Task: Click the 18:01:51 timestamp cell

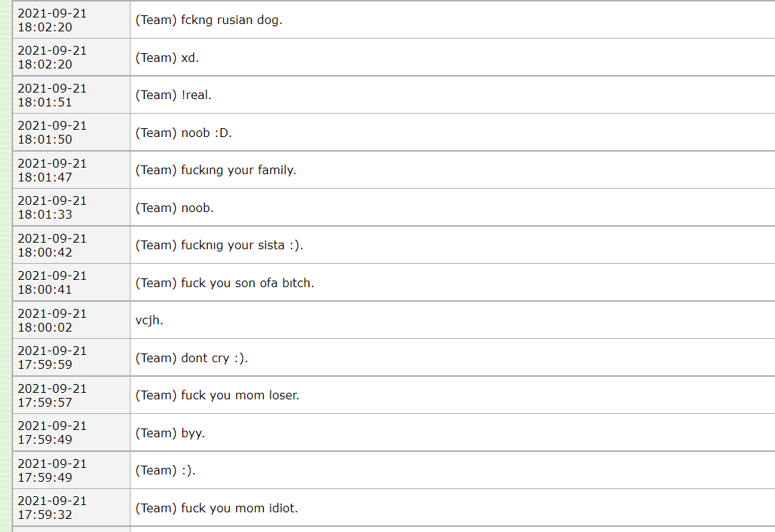Action: [x=52, y=95]
